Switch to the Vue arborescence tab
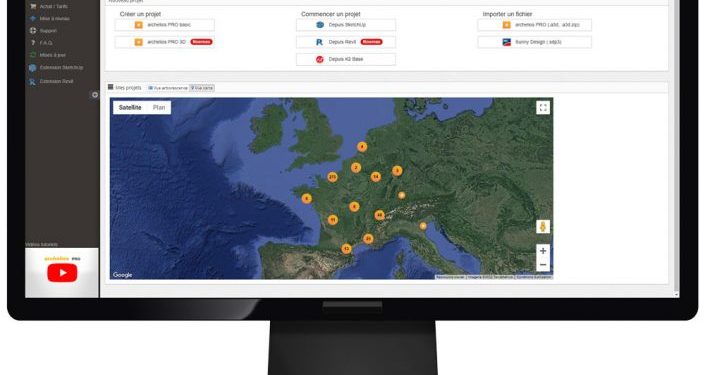 click(168, 88)
